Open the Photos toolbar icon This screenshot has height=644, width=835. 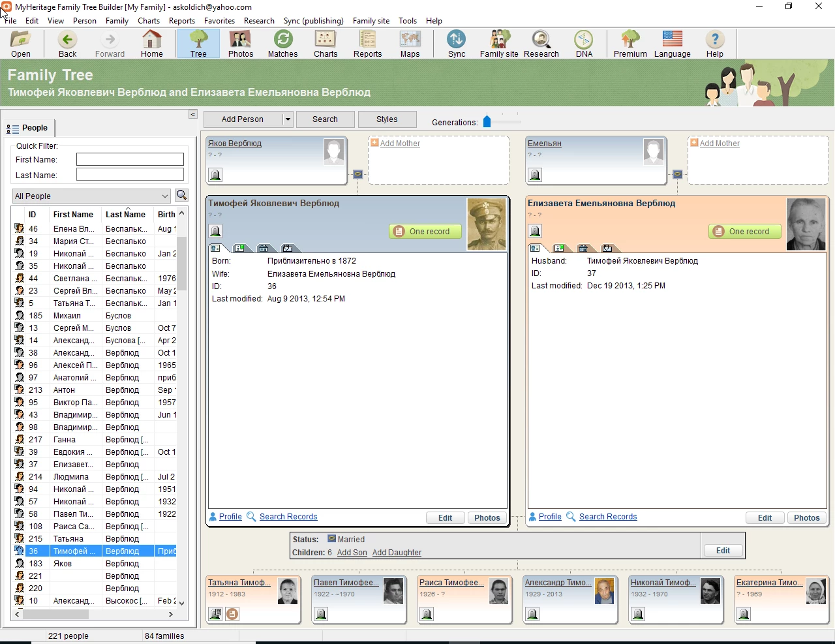(x=240, y=43)
